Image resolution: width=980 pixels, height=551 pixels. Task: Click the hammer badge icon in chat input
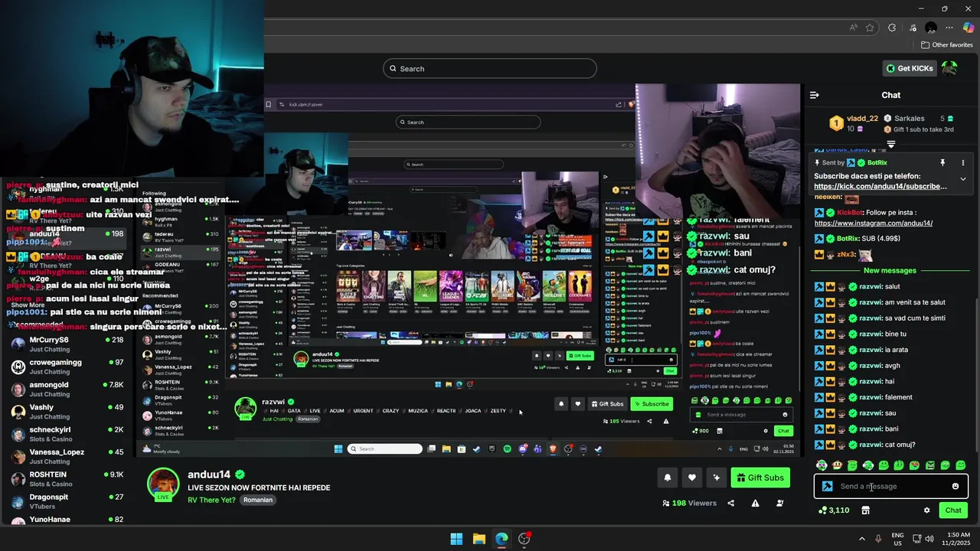pos(827,486)
